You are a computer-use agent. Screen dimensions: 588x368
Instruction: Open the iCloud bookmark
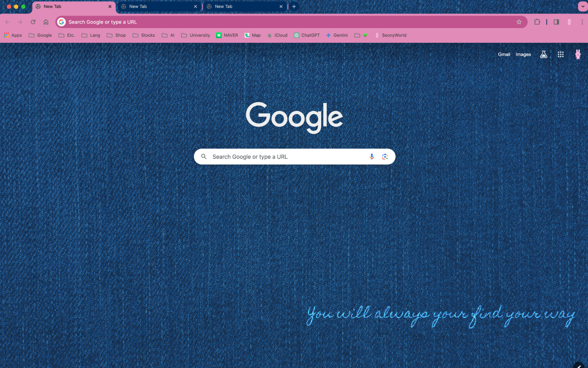(x=277, y=35)
